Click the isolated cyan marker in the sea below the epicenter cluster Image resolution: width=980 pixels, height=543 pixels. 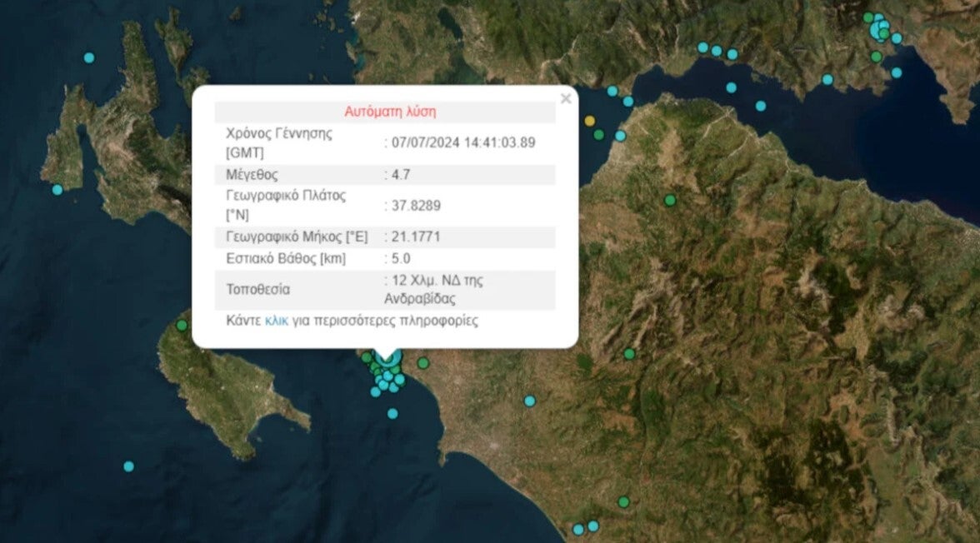pyautogui.click(x=392, y=413)
